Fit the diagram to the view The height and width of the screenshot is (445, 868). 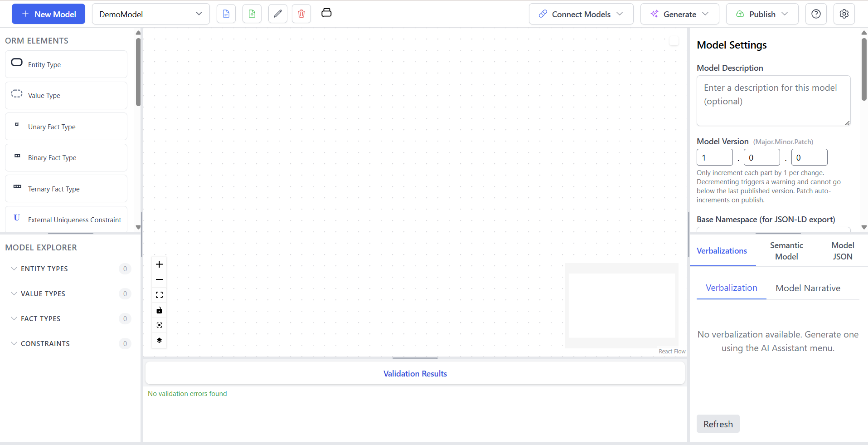point(159,294)
